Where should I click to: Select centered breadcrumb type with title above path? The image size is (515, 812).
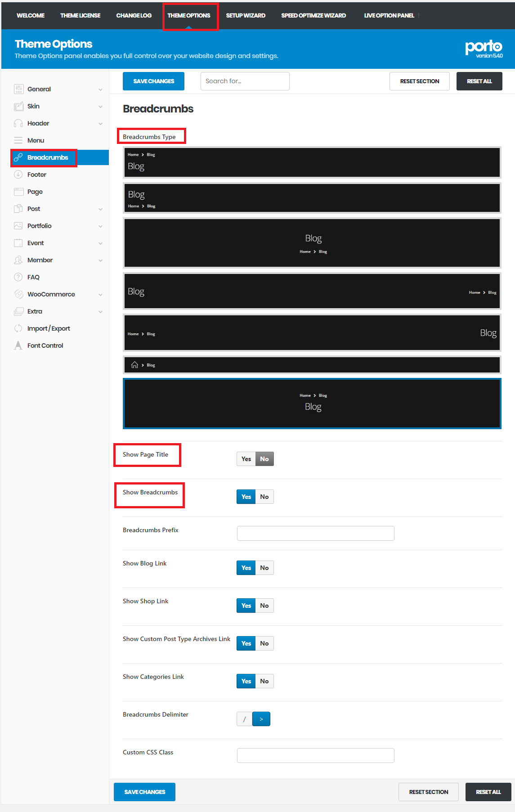pos(312,243)
